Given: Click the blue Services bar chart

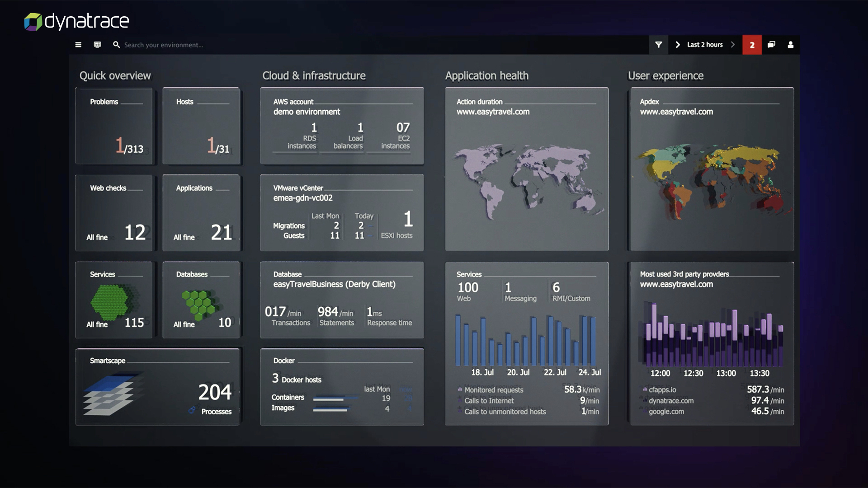Looking at the screenshot, I should [x=526, y=340].
